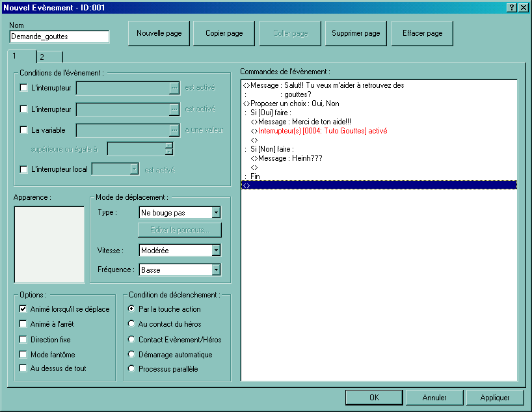Open the Fréquence dropdown list

click(216, 269)
